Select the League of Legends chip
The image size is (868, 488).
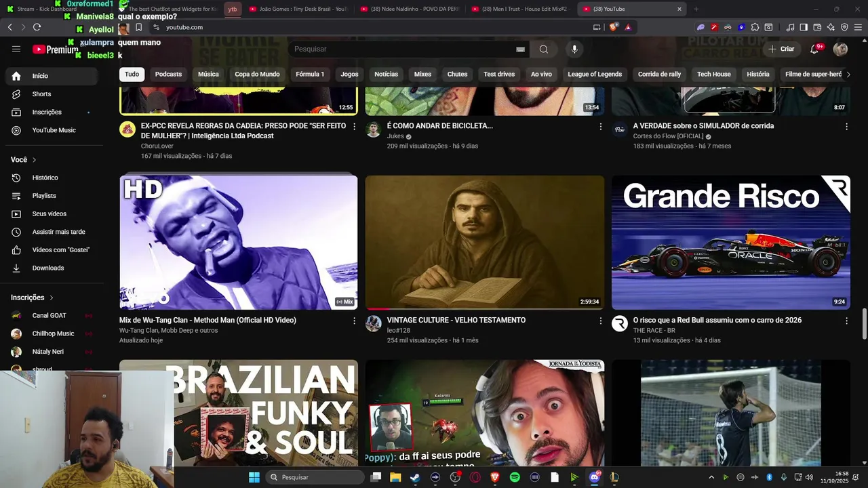pos(595,74)
